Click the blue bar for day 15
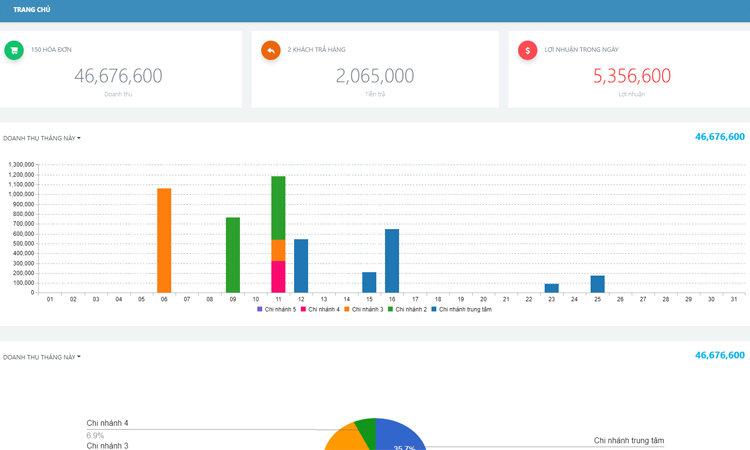 pos(369,283)
